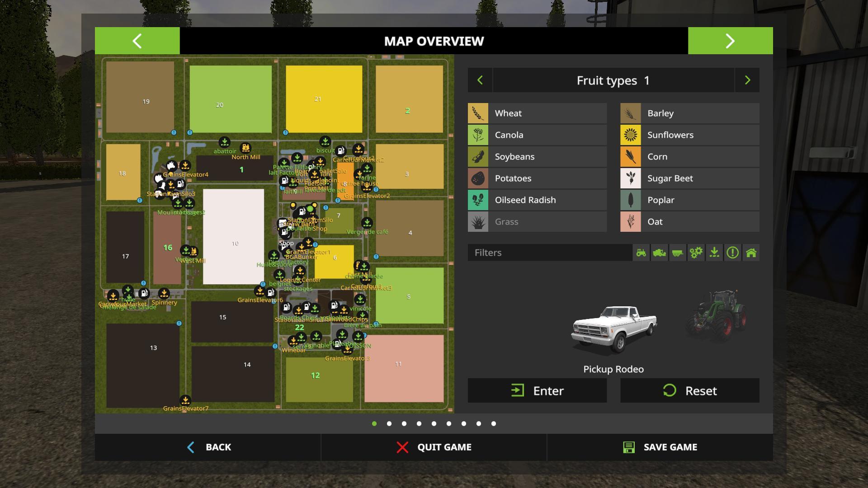
Task: Toggle Wheat fruit type visibility
Action: (537, 113)
